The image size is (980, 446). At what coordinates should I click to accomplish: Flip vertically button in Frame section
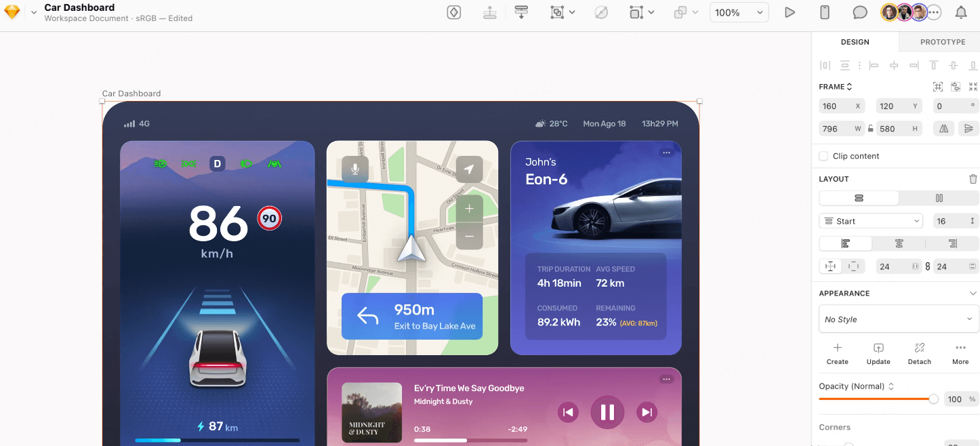968,129
